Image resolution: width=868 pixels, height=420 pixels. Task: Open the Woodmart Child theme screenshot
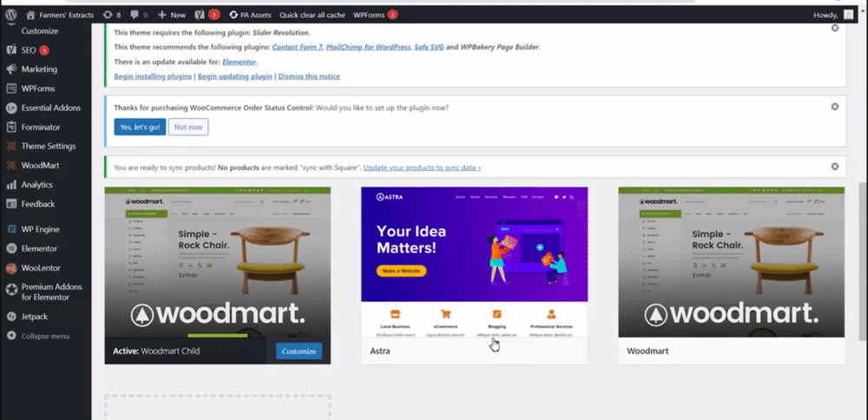218,262
